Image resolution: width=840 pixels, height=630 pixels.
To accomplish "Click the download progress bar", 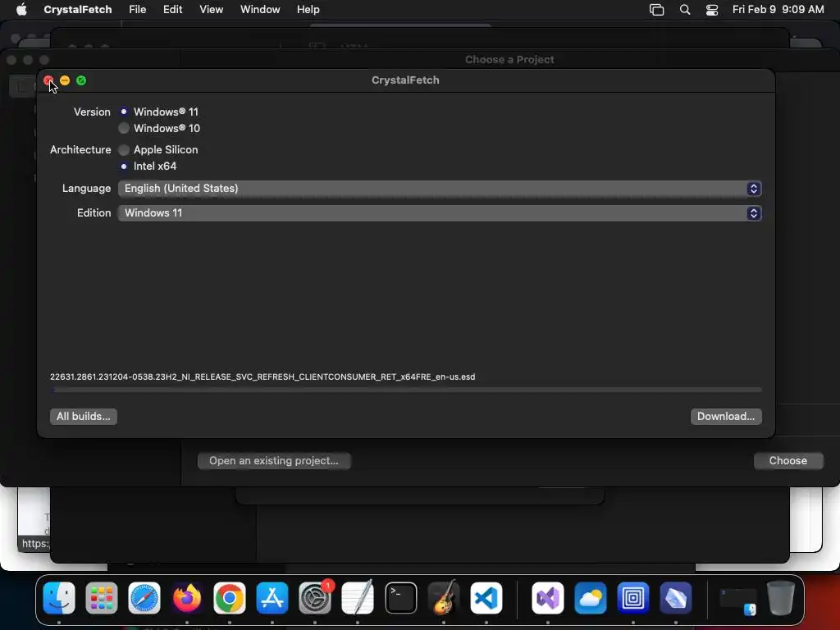I will click(407, 390).
